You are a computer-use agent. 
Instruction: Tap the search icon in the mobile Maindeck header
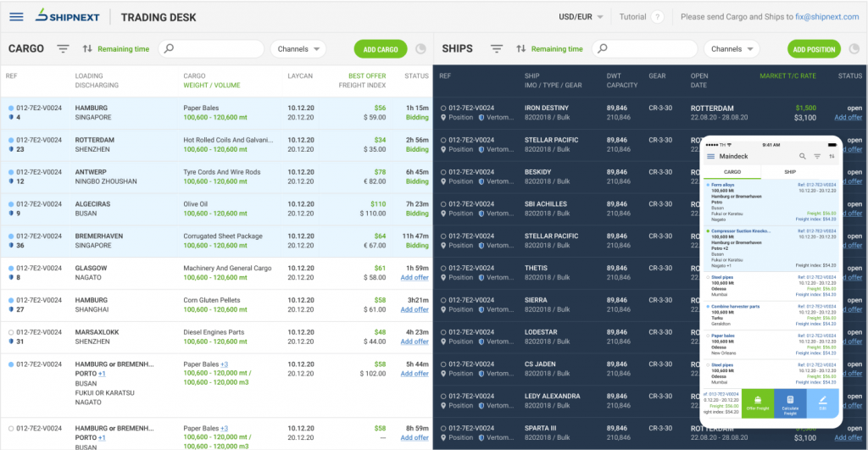point(802,157)
